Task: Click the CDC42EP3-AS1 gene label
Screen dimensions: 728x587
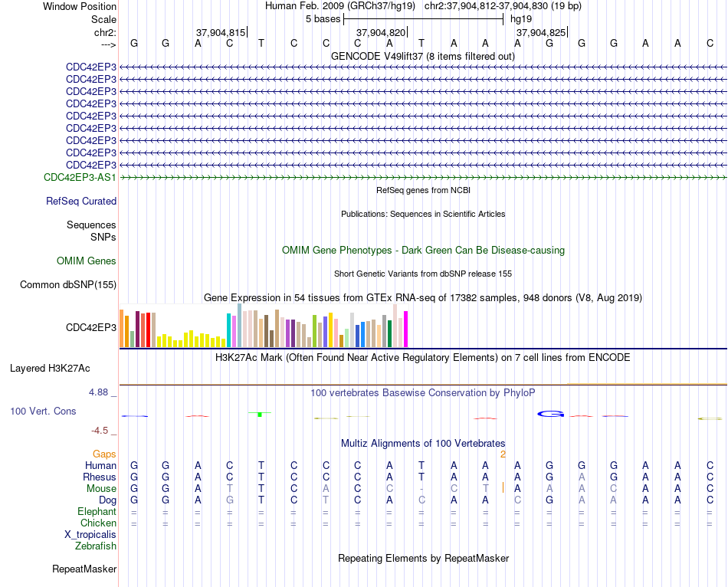Action: (x=80, y=177)
